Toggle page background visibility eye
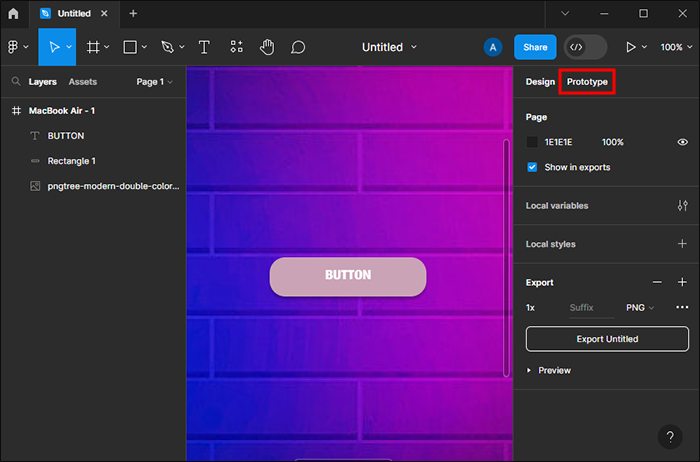The image size is (700, 462). tap(682, 142)
